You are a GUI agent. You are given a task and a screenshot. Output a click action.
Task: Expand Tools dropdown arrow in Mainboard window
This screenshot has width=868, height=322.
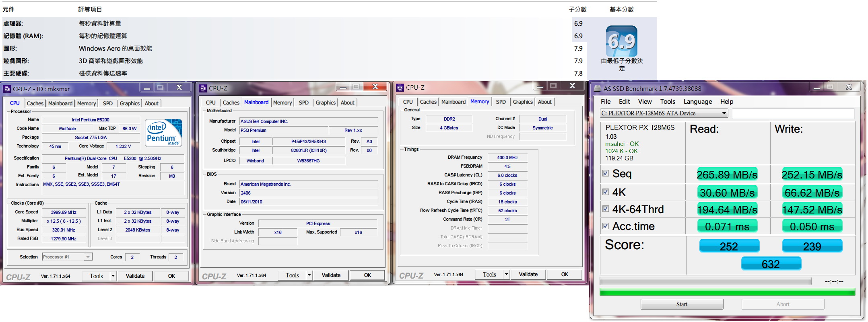309,275
